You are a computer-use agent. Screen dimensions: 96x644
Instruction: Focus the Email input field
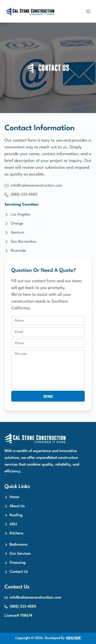pyautogui.click(x=48, y=332)
